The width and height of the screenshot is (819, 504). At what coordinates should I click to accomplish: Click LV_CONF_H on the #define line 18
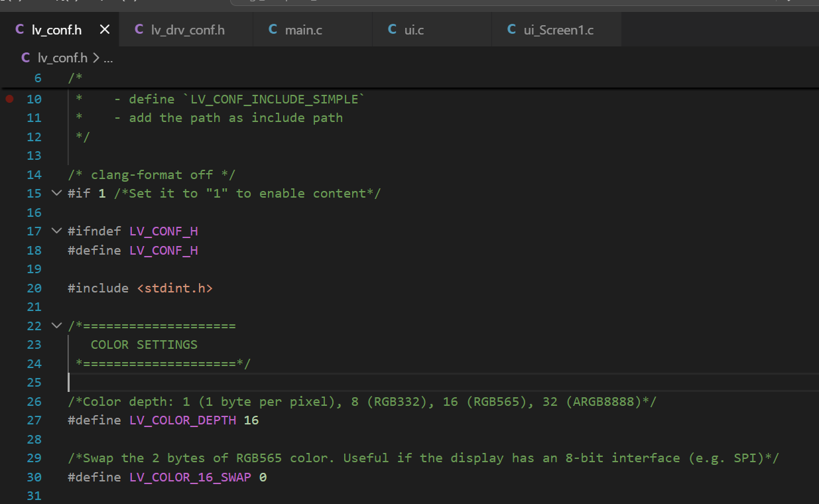[163, 251]
